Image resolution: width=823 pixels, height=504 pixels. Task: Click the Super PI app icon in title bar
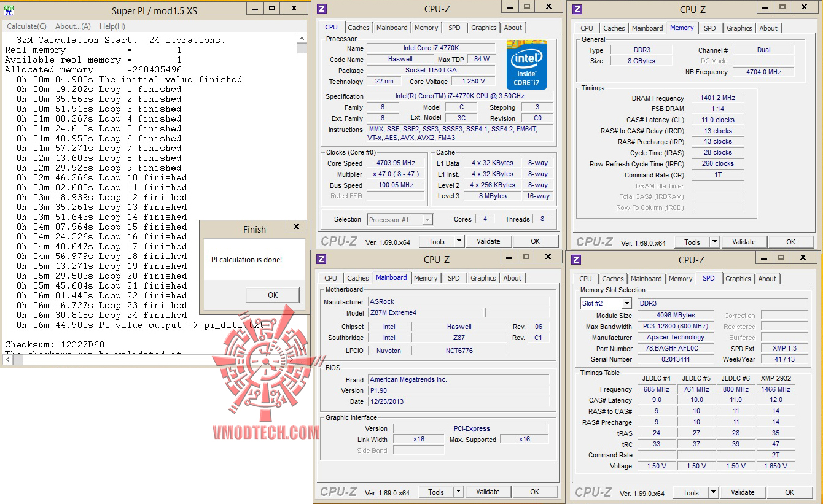[x=7, y=10]
